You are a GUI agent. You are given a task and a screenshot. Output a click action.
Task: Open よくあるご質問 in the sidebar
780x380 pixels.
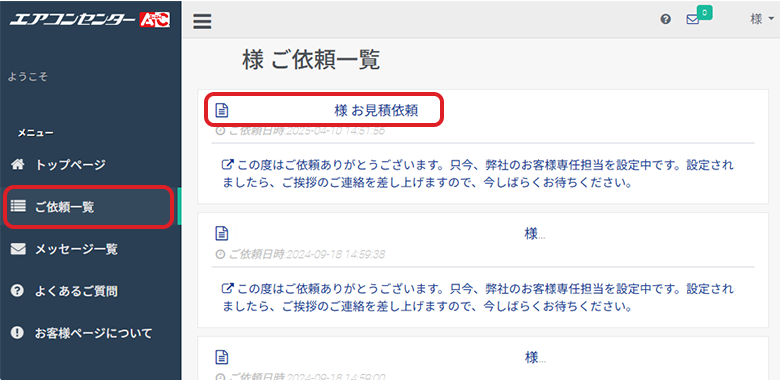76,291
